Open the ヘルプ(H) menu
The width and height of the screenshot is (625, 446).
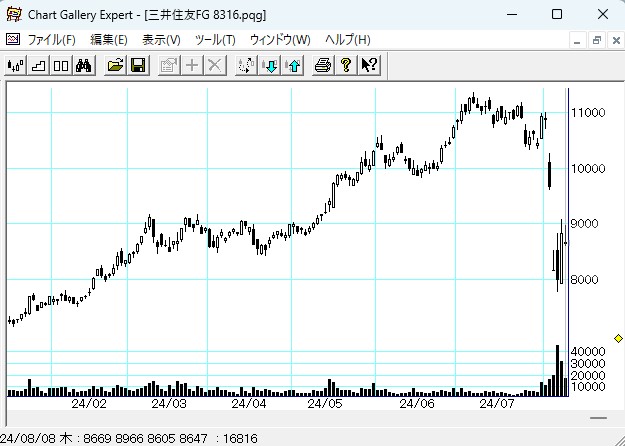(348, 40)
